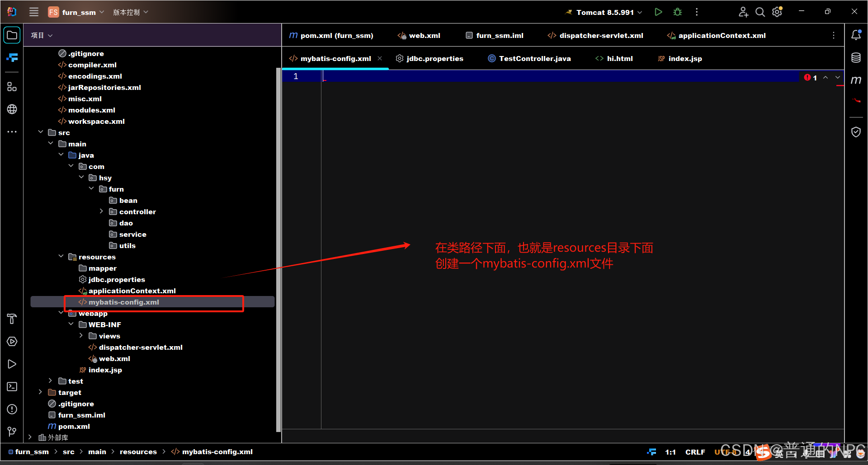Expand the controller package
This screenshot has height=465, width=868.
click(x=101, y=211)
